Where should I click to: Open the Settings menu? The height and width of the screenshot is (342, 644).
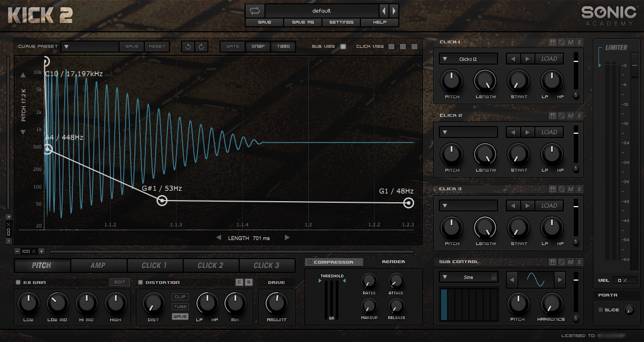pyautogui.click(x=341, y=22)
